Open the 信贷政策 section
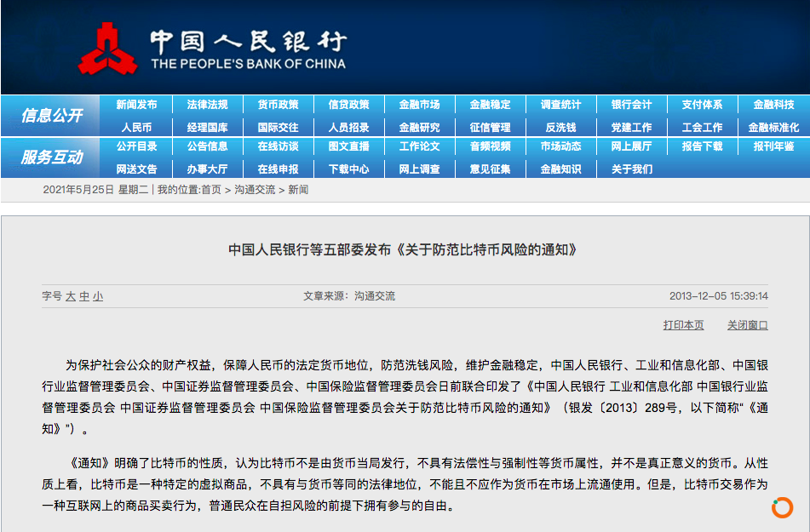 coord(348,105)
